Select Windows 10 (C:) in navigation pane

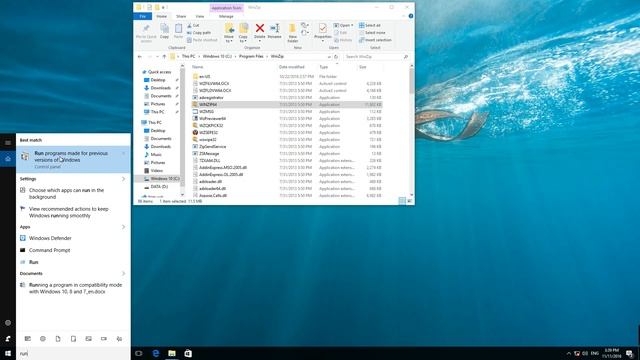[x=161, y=179]
